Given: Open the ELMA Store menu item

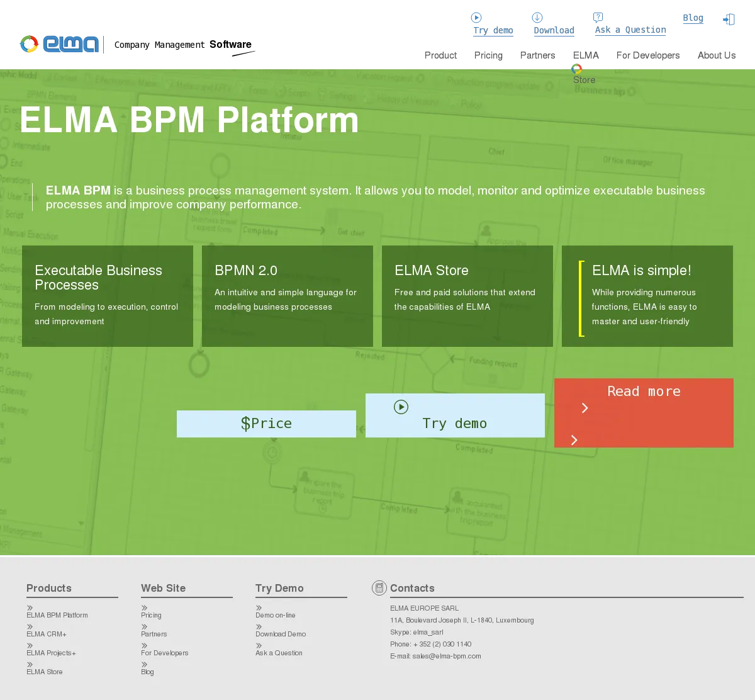Looking at the screenshot, I should pos(585,67).
